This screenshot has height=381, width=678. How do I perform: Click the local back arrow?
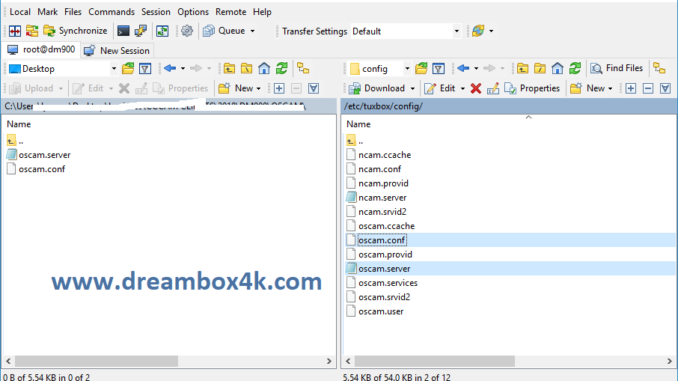[x=170, y=68]
